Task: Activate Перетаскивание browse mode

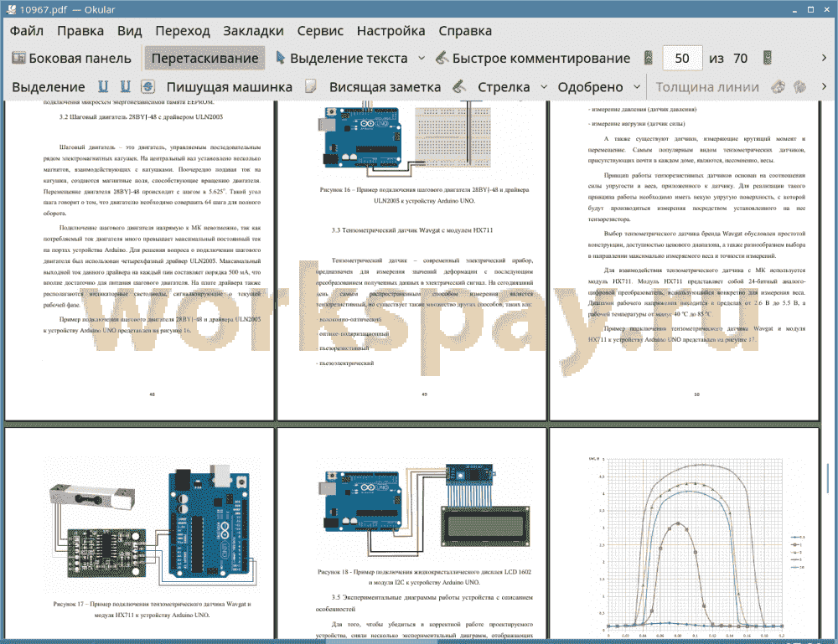Action: coord(204,59)
